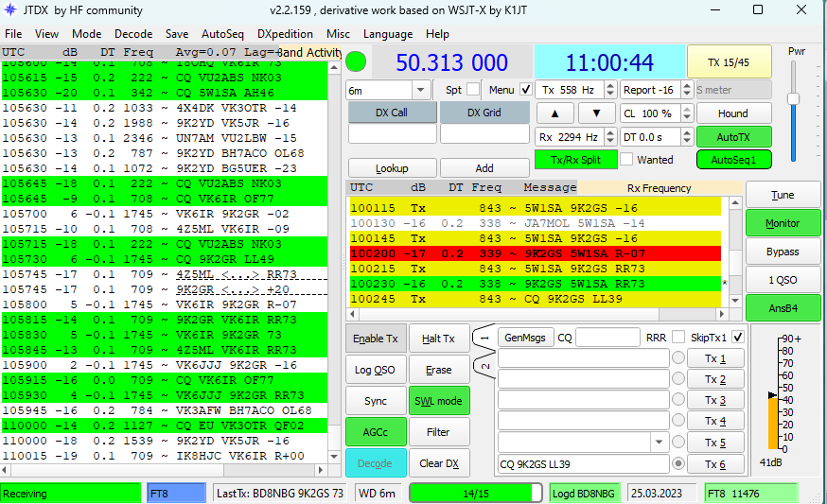Click the DX Call label button
The height and width of the screenshot is (504, 827).
[x=392, y=113]
